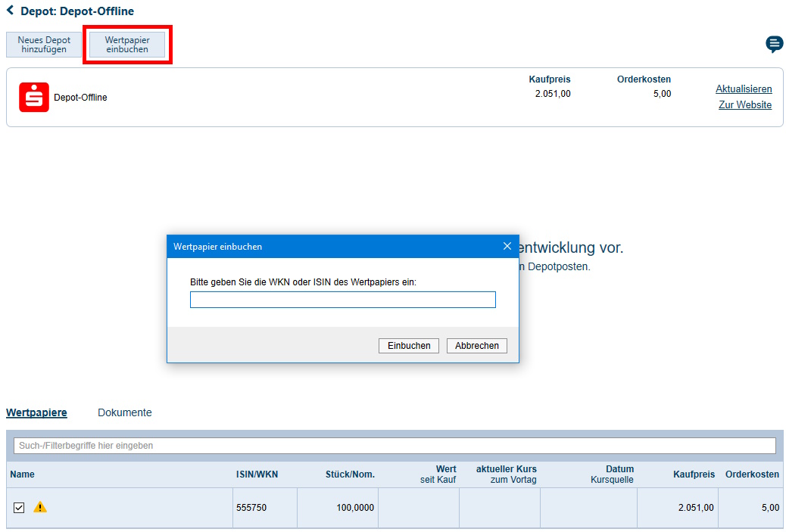The height and width of the screenshot is (532, 786).
Task: Open the chat speech bubble icon
Action: click(x=774, y=44)
